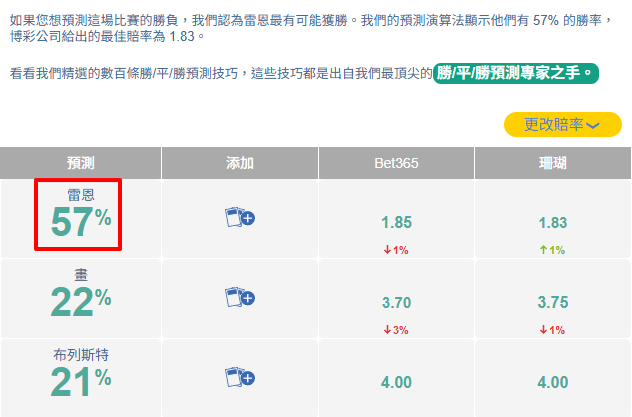This screenshot has height=417, width=632.
Task: Add 雷恩 prediction to bet slip
Action: (240, 218)
